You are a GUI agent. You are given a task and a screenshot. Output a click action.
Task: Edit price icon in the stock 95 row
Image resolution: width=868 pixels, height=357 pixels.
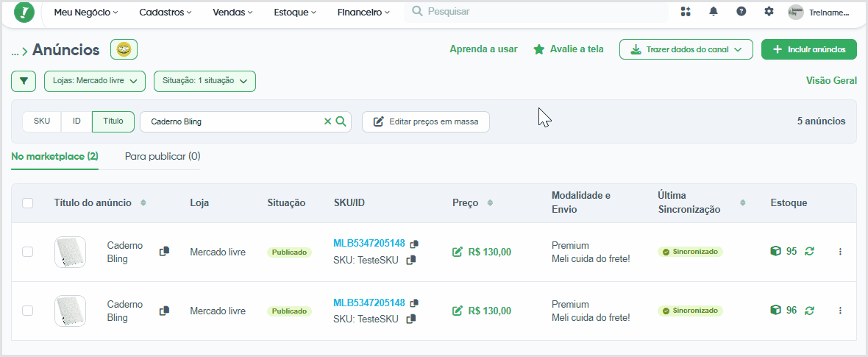(458, 252)
